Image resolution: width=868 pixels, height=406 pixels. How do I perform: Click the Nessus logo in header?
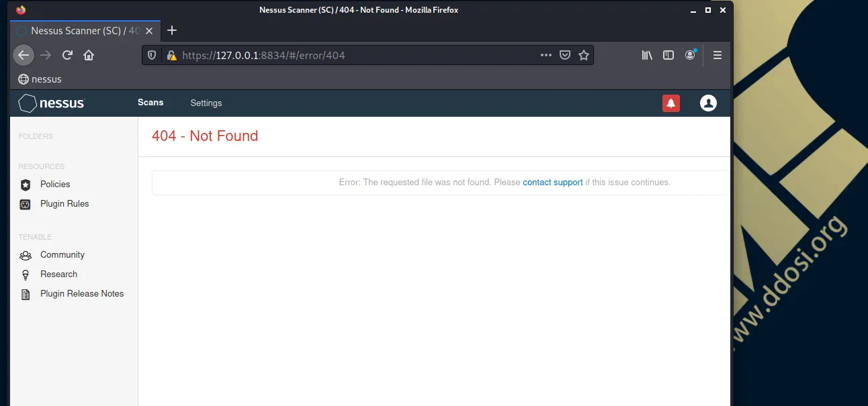tap(52, 103)
